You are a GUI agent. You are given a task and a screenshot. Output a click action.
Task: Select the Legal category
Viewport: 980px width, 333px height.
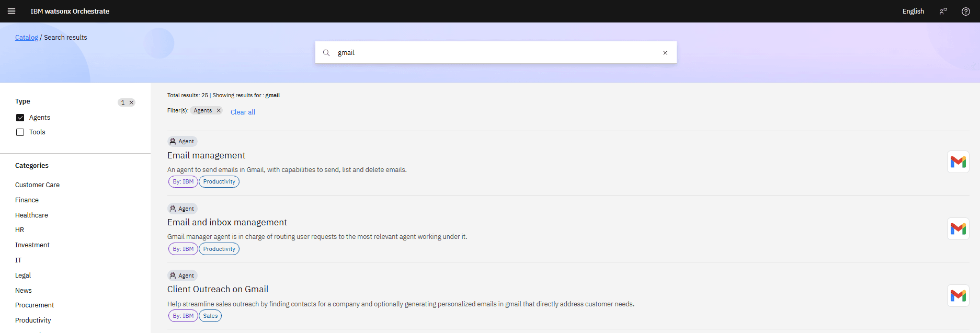coord(23,275)
